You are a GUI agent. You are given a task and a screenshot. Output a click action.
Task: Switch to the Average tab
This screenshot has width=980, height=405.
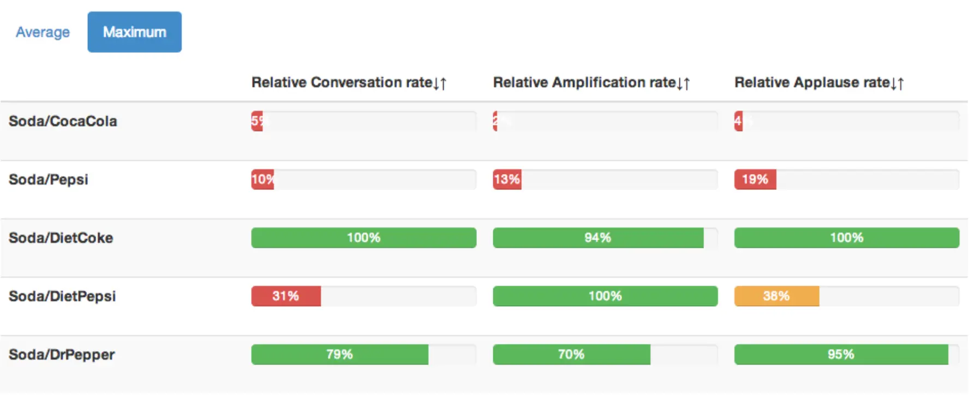click(43, 32)
